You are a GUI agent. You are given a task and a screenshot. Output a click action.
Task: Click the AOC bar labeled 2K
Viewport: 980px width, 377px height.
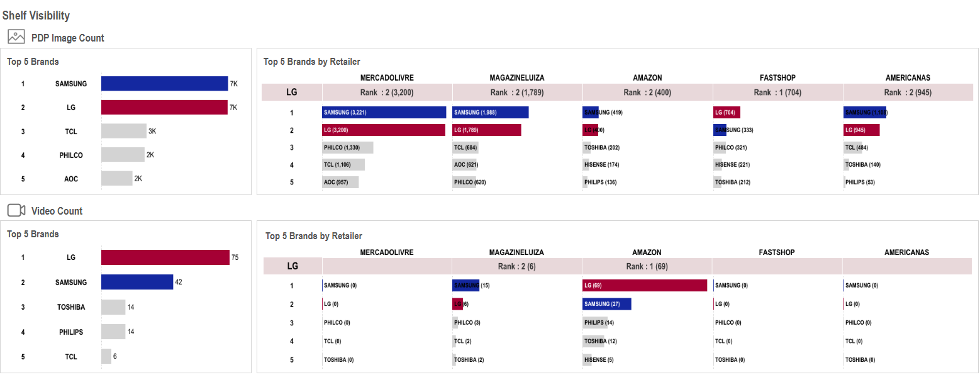click(116, 179)
